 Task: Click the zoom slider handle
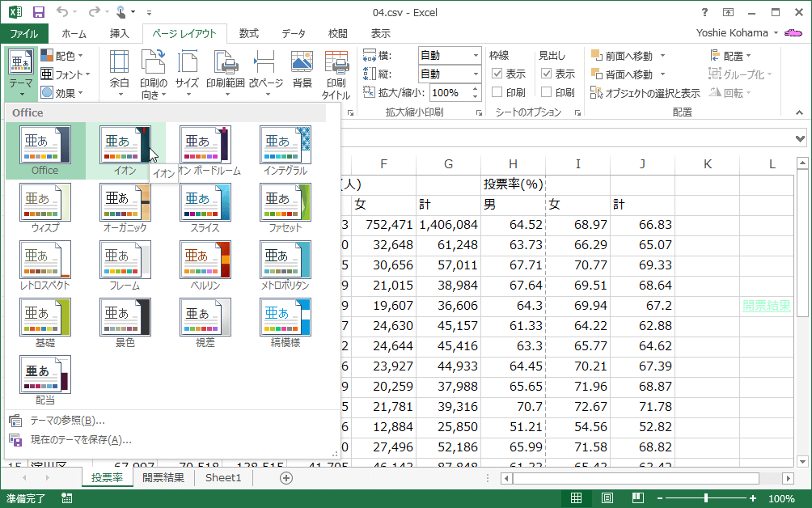click(x=706, y=498)
